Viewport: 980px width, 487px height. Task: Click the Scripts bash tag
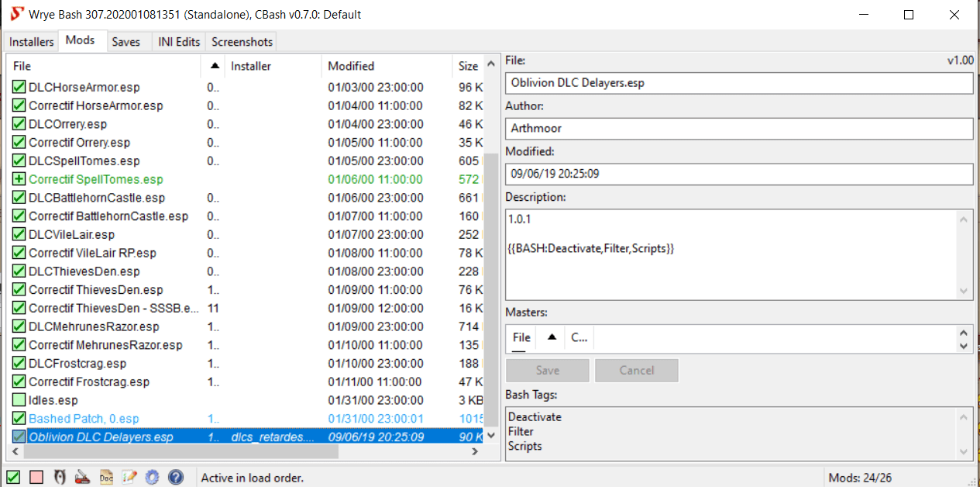pyautogui.click(x=524, y=447)
